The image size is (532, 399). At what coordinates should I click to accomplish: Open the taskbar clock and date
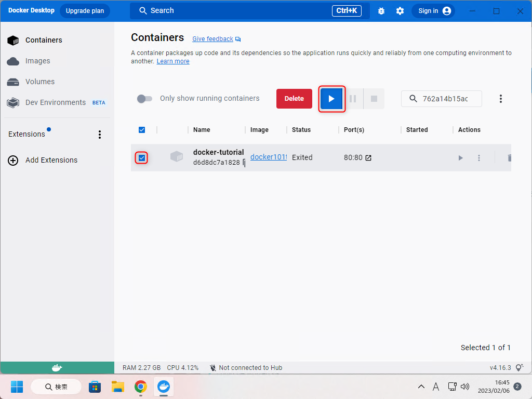click(x=494, y=387)
